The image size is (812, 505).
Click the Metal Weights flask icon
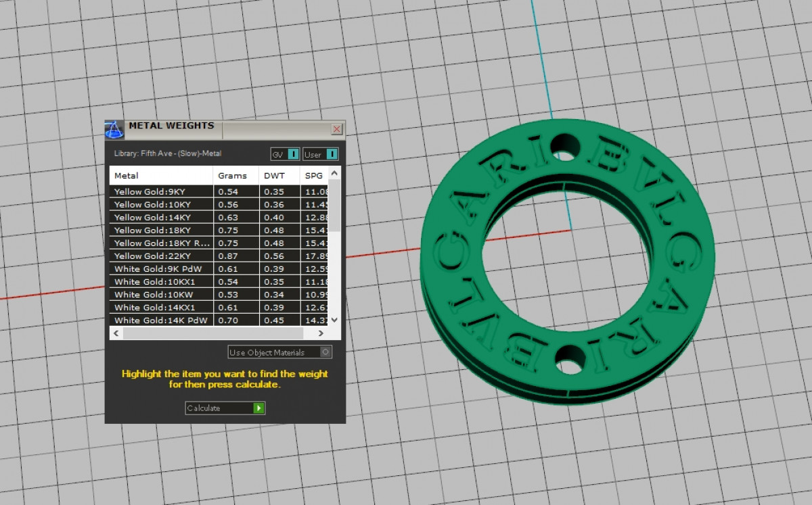114,129
